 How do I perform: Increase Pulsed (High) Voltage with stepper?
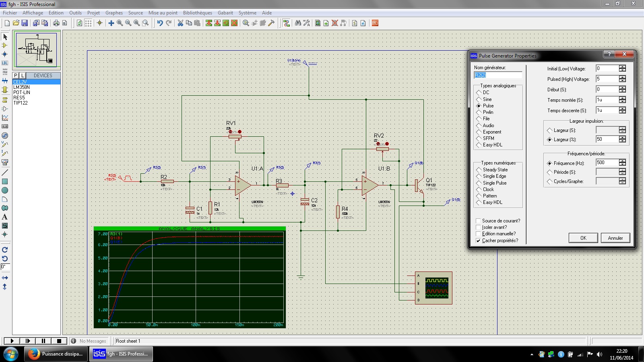coord(623,77)
